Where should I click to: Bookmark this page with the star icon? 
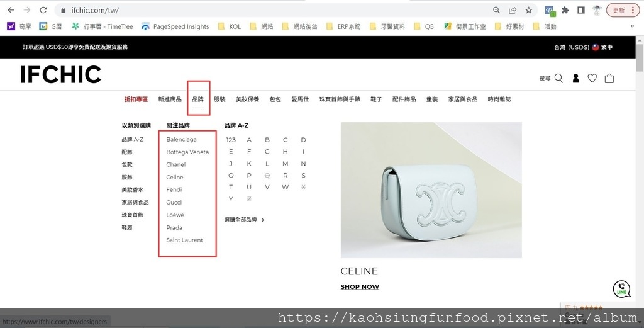(x=528, y=10)
